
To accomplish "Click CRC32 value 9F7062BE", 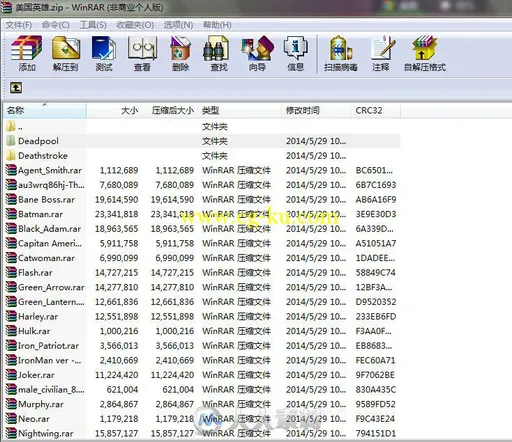I will 375,375.
